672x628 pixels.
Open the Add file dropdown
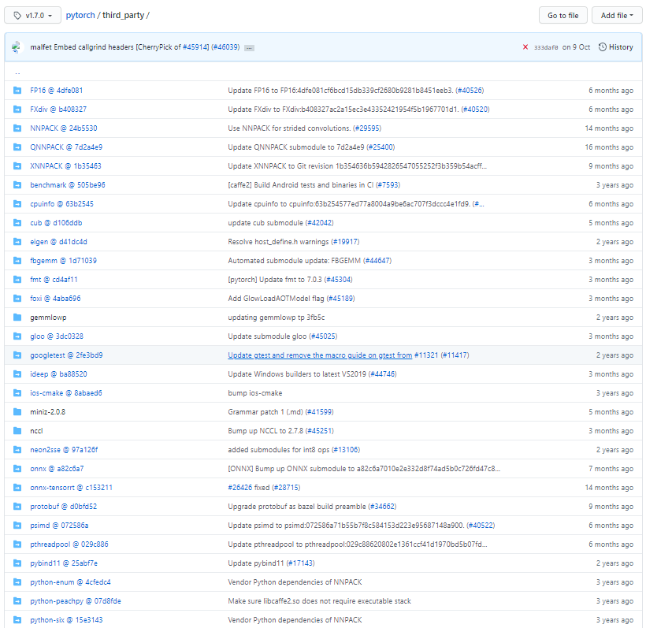point(617,16)
